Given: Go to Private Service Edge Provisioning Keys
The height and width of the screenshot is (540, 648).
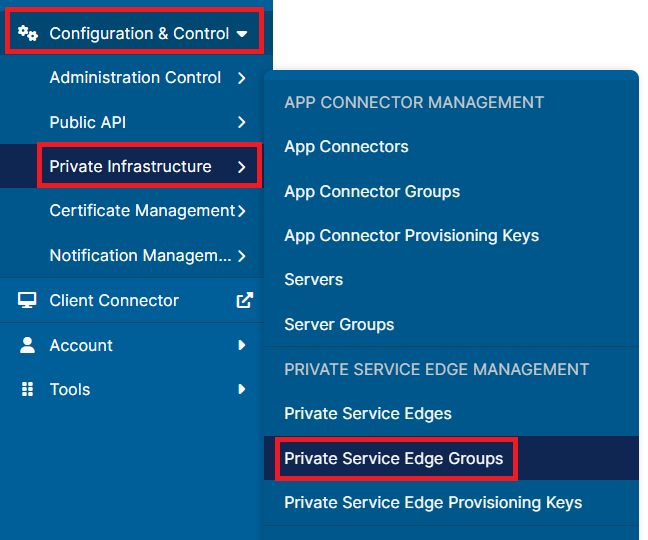Looking at the screenshot, I should (433, 503).
